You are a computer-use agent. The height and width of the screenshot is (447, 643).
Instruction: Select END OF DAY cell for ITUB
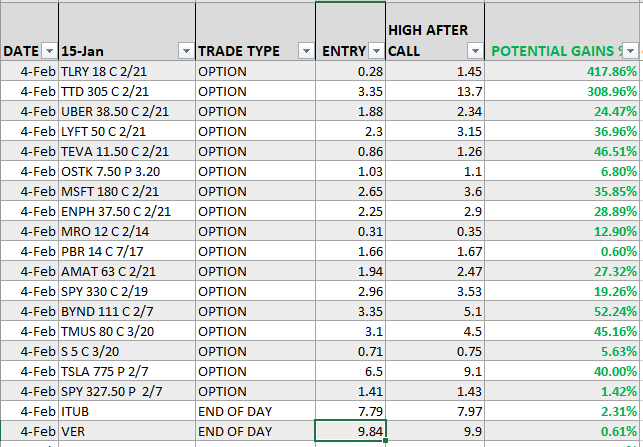255,411
